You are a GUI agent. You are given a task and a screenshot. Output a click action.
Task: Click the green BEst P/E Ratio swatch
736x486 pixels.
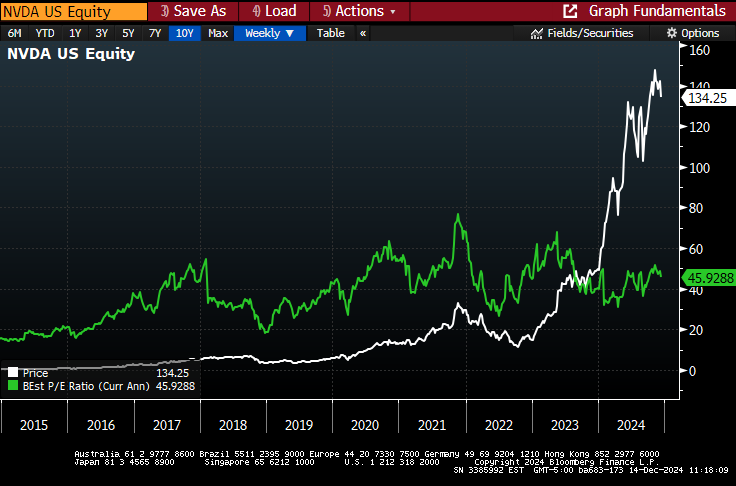tap(13, 386)
